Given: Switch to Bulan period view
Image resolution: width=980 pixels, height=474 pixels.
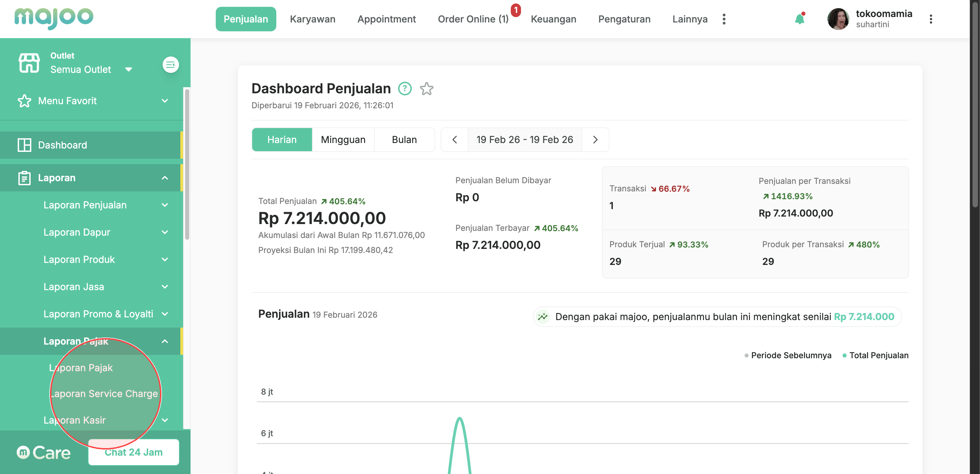Looking at the screenshot, I should 404,140.
